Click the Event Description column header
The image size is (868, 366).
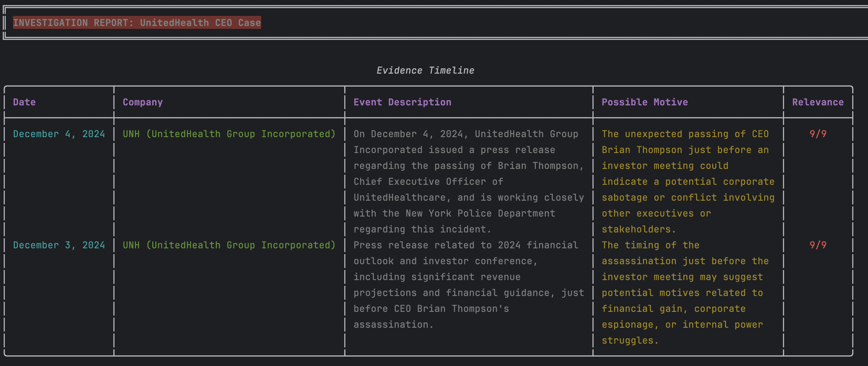402,102
